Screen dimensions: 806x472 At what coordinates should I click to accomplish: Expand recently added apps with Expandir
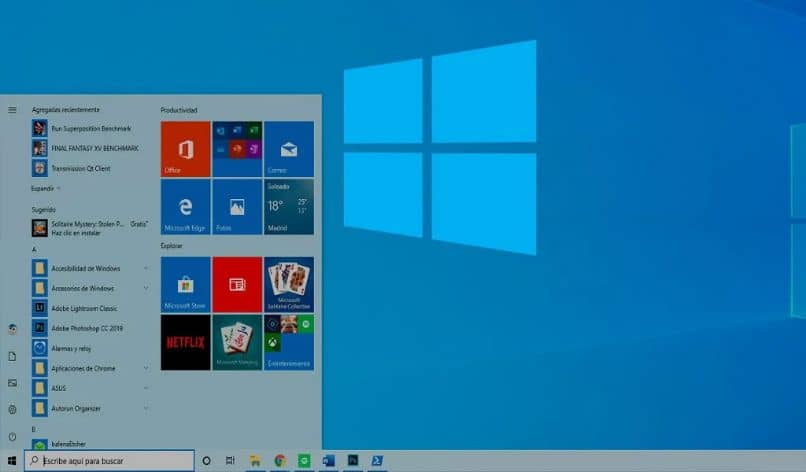(x=45, y=189)
